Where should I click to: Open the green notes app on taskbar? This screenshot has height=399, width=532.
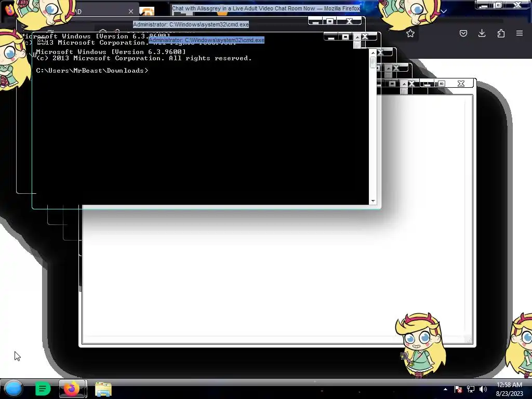click(x=43, y=389)
